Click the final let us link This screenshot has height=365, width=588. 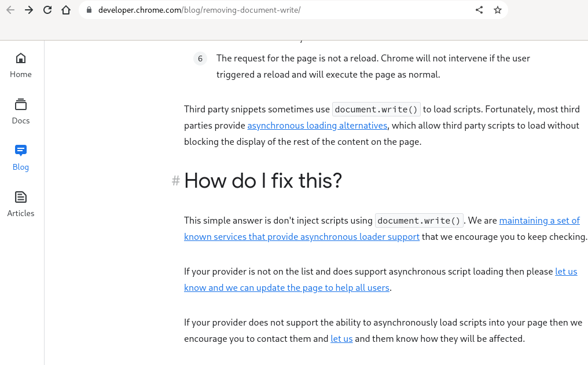tap(341, 338)
